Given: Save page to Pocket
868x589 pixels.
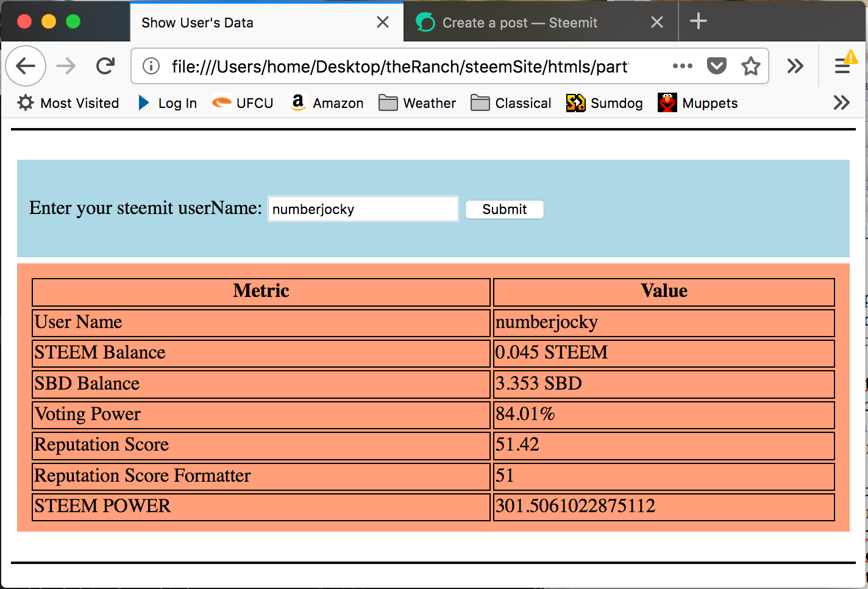Looking at the screenshot, I should tap(717, 66).
